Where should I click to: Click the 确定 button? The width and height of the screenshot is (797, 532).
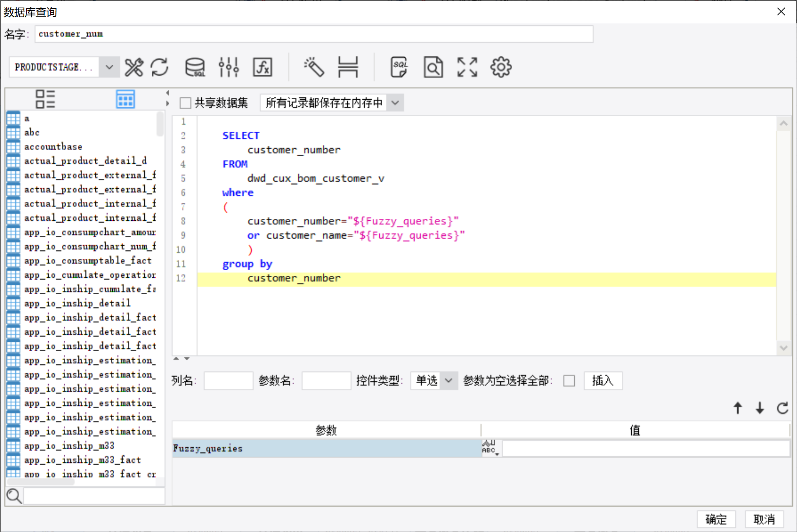[x=716, y=519]
